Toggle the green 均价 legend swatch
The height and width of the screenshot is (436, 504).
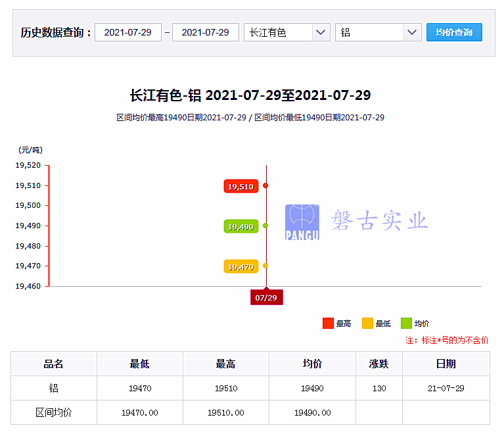click(406, 323)
